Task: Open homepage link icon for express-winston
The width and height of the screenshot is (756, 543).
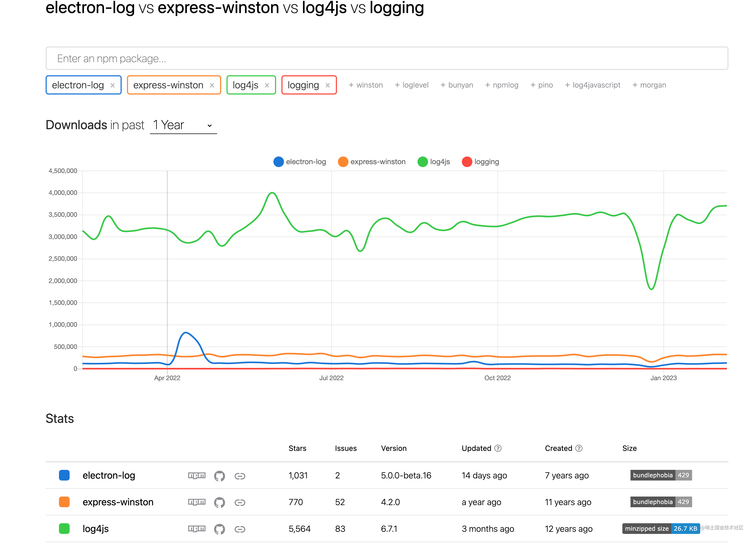Action: [x=240, y=503]
